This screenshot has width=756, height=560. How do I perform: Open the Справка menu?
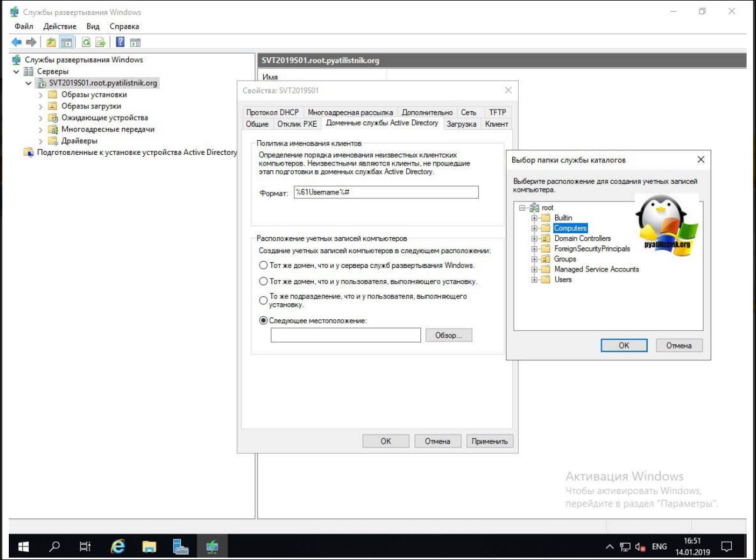(x=124, y=26)
